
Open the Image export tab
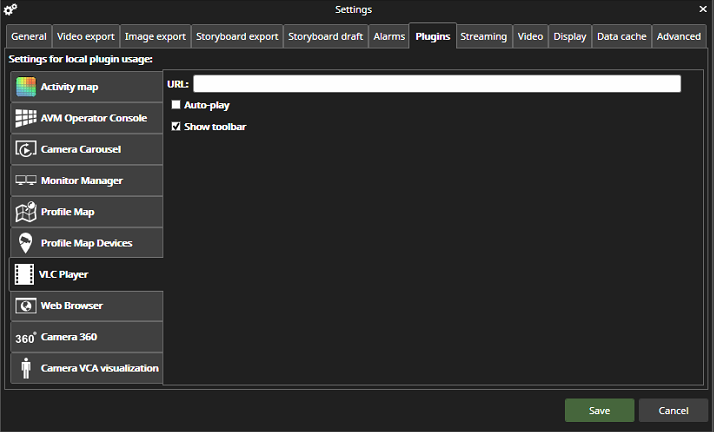(x=155, y=36)
